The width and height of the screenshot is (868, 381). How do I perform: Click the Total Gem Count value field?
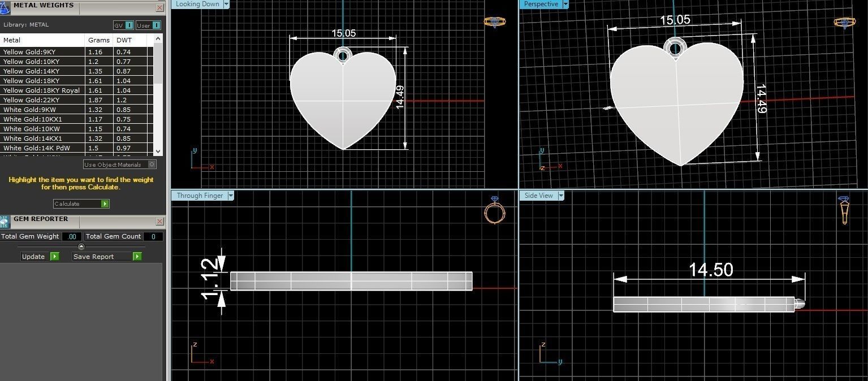153,237
